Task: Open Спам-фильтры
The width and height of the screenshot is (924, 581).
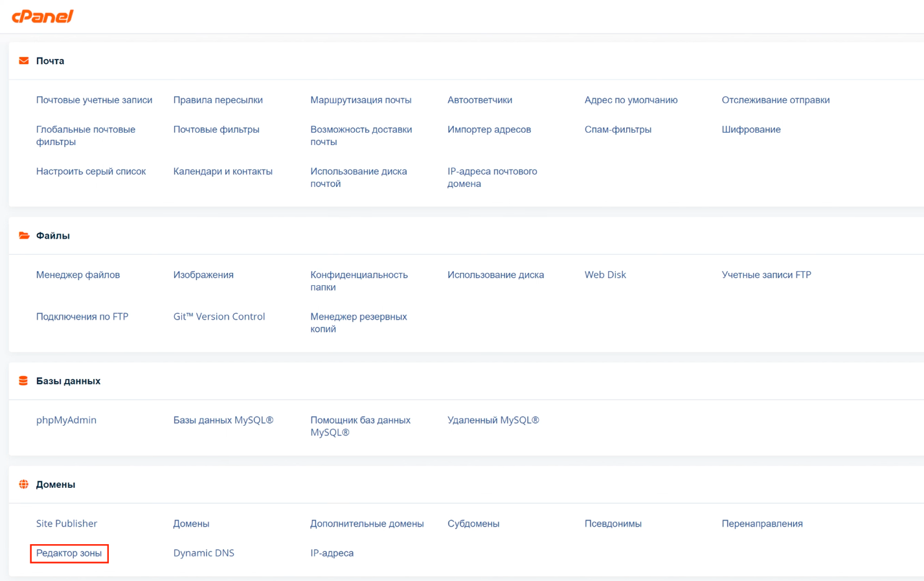Action: pyautogui.click(x=618, y=129)
